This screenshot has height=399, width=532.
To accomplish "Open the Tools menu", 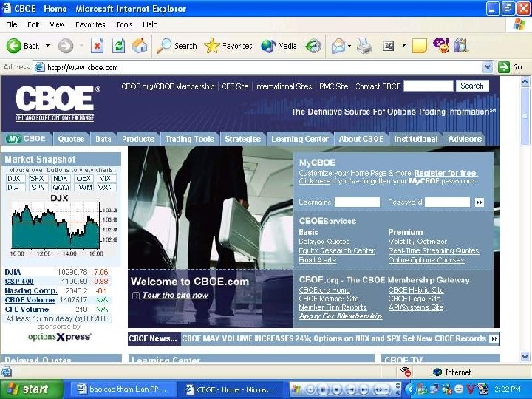I will tap(124, 24).
